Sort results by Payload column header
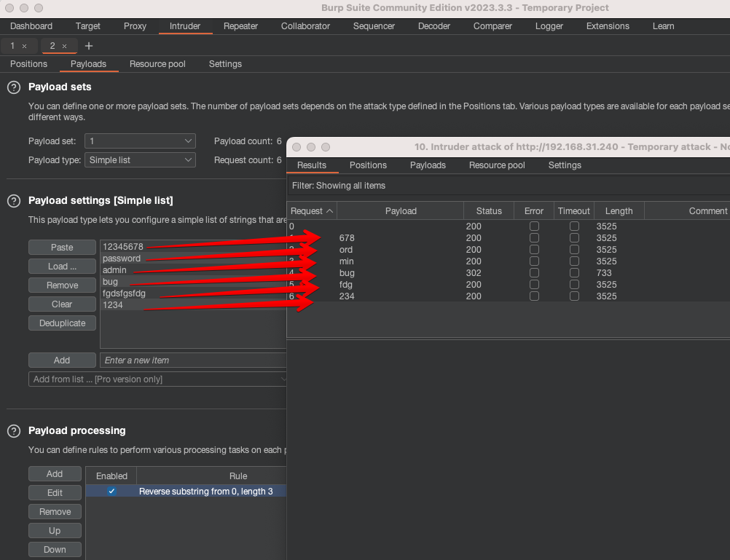Viewport: 730px width, 560px height. 401,211
